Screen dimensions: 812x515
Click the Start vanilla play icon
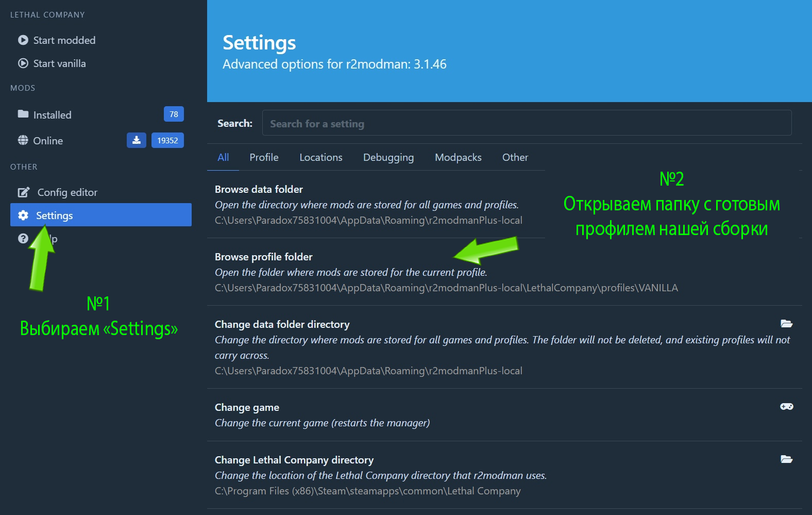(23, 63)
